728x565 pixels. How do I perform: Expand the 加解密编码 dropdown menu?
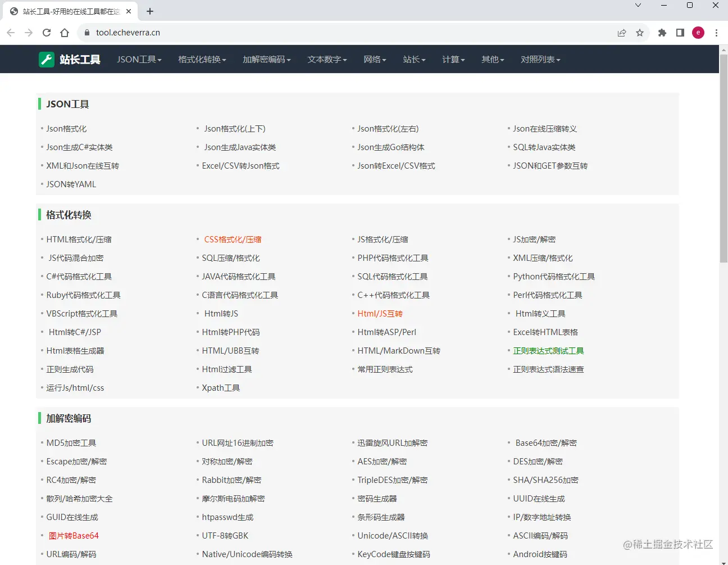(x=266, y=59)
